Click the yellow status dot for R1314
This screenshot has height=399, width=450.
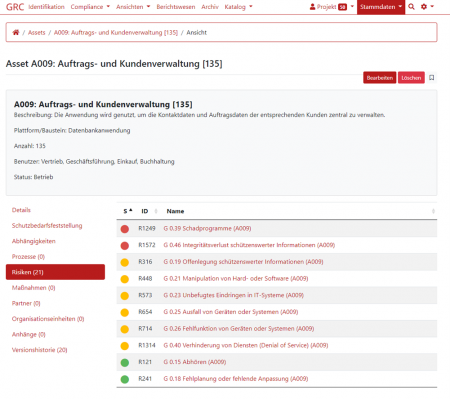(x=125, y=346)
